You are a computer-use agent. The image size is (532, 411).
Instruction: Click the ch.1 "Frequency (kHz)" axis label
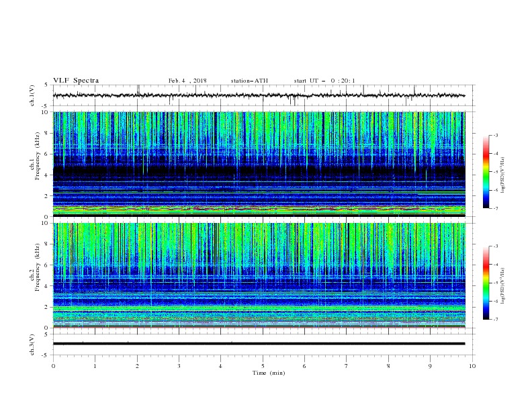pos(38,156)
